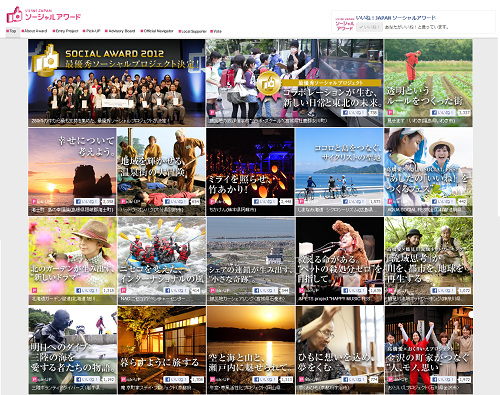This screenshot has width=500, height=395.
Task: Click the gold thumbs-up trophy icon in the banner
Action: pos(46,60)
